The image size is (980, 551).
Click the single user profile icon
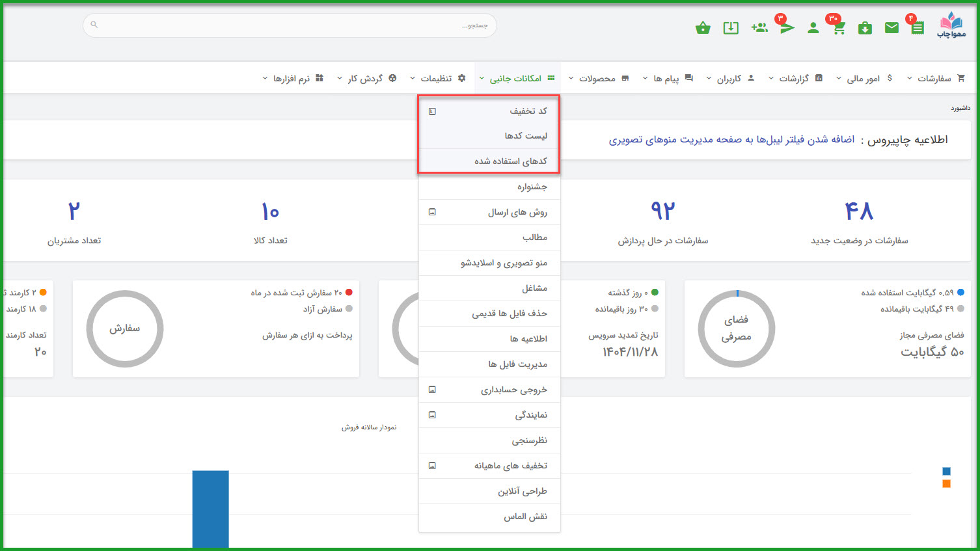(x=813, y=28)
